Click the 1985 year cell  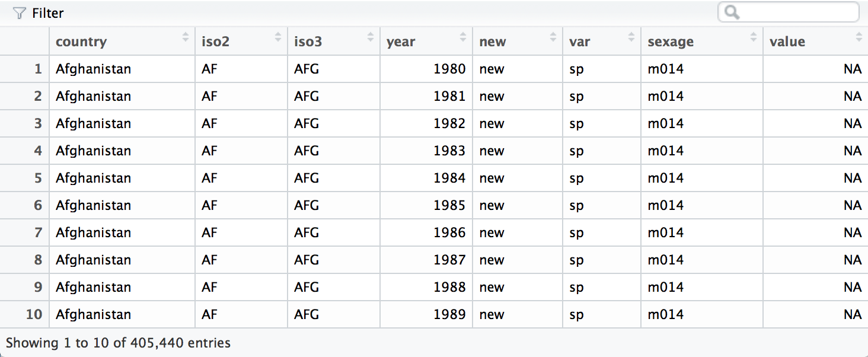pos(449,205)
